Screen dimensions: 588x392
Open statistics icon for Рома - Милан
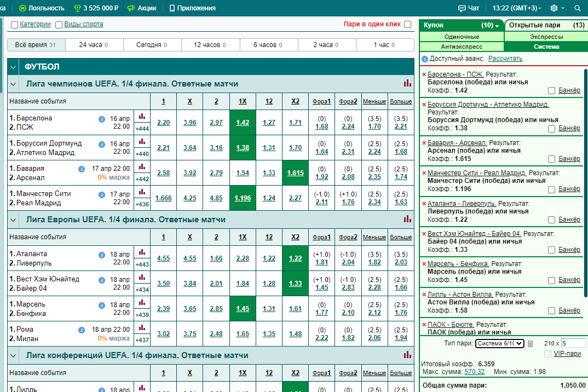[142, 327]
